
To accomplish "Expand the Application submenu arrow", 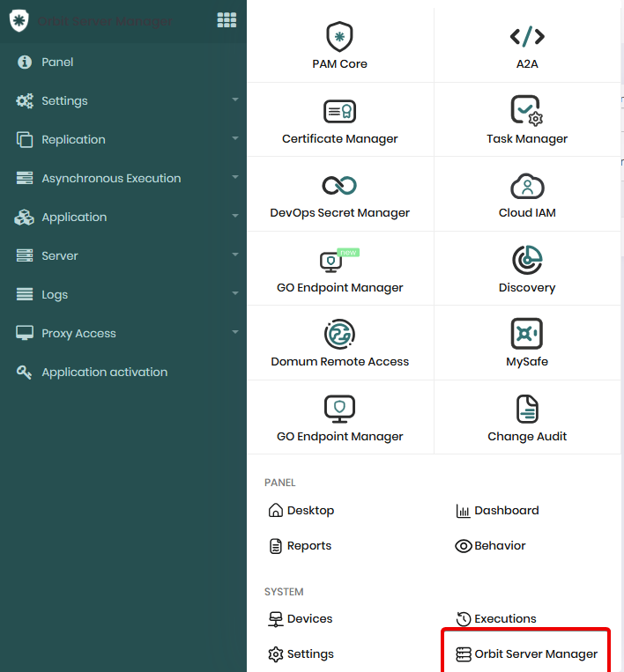I will (235, 216).
